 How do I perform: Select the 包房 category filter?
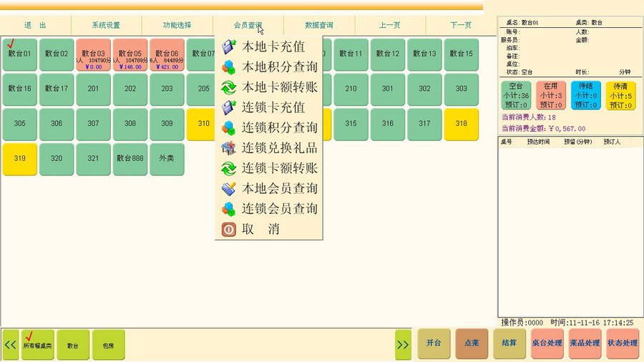[x=109, y=345]
